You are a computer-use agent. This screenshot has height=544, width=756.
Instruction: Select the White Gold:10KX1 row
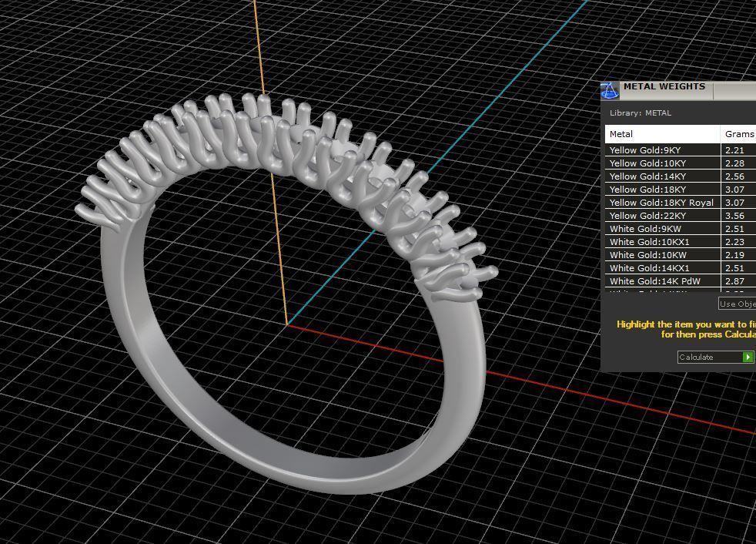coord(681,241)
